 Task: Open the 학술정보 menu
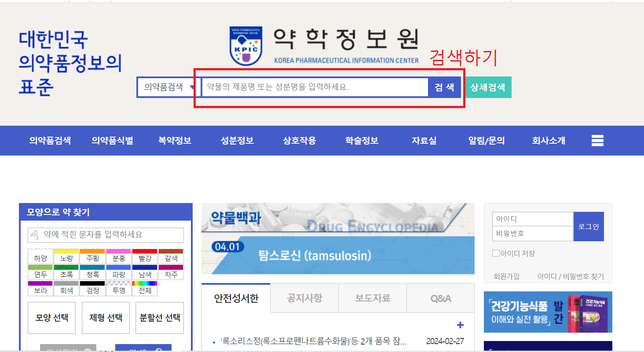pos(362,141)
